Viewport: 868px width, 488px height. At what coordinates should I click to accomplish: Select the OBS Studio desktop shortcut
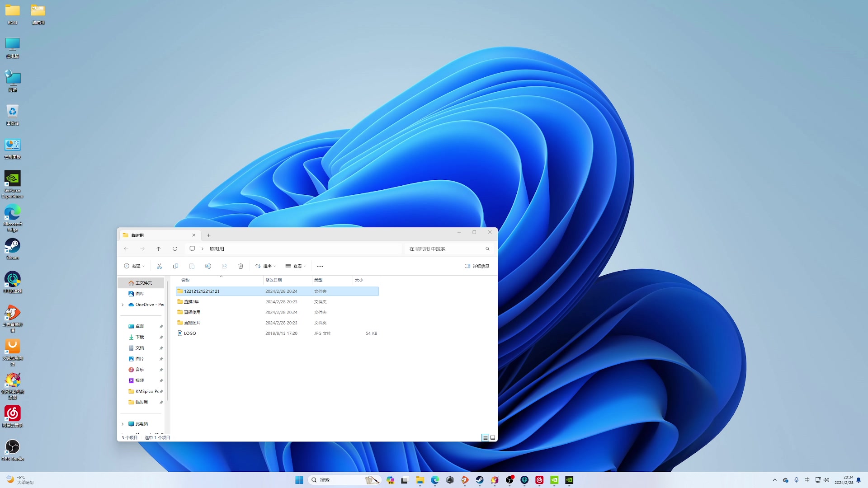pos(12,450)
